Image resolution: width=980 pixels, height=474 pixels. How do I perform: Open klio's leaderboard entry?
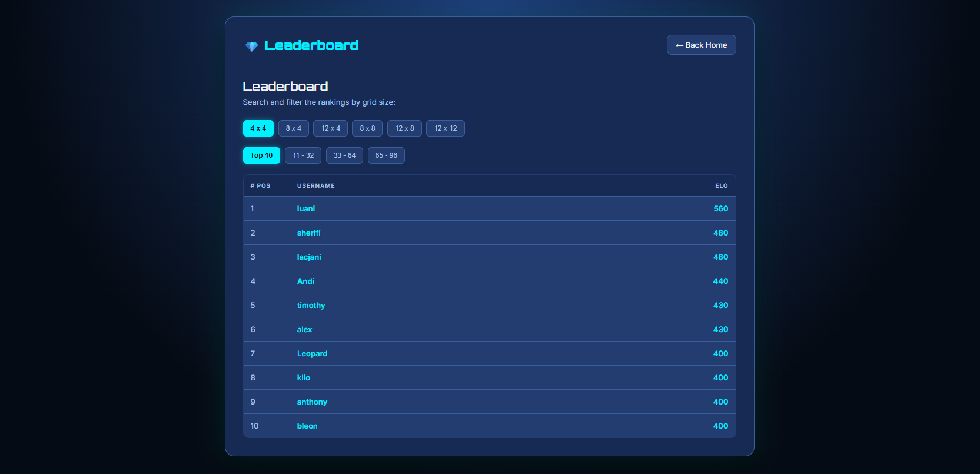(x=303, y=377)
